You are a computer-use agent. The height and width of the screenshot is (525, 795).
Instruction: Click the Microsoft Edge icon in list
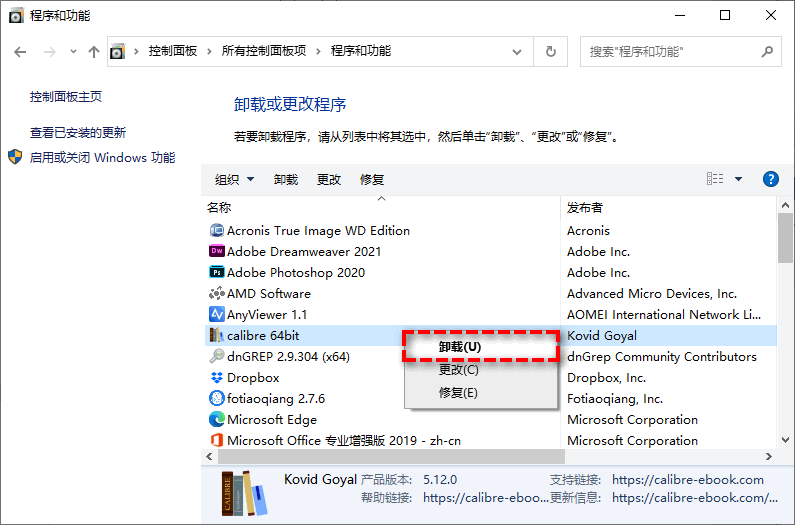216,420
